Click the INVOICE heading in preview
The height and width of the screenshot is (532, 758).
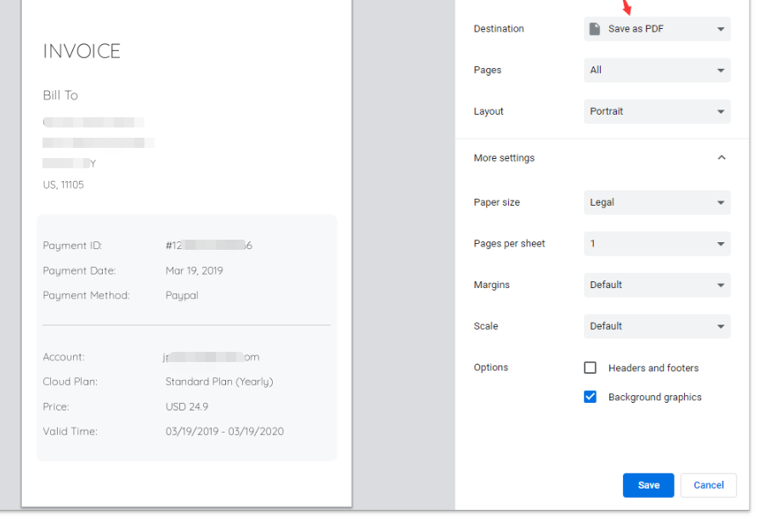click(82, 51)
